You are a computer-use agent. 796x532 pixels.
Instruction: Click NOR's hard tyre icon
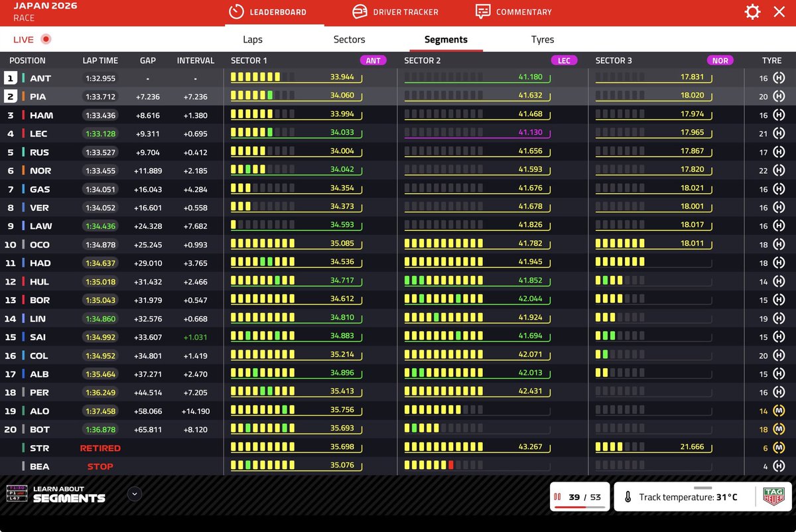pyautogui.click(x=780, y=171)
